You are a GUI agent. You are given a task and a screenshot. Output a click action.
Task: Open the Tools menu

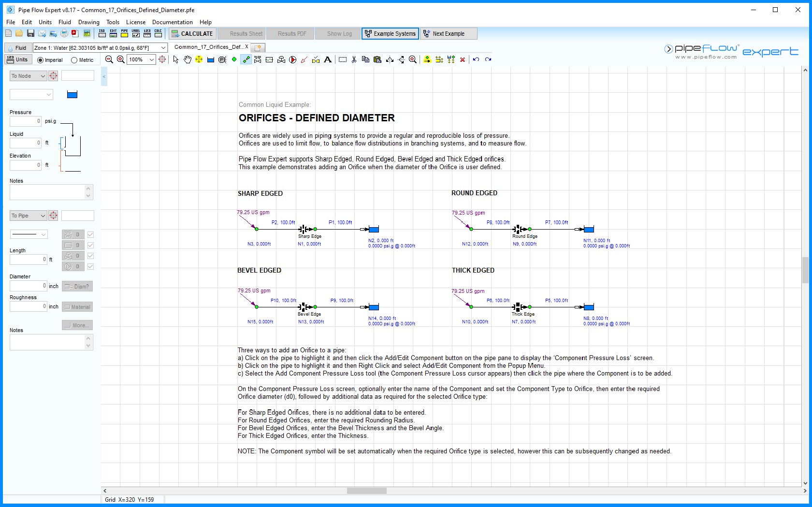click(x=113, y=22)
